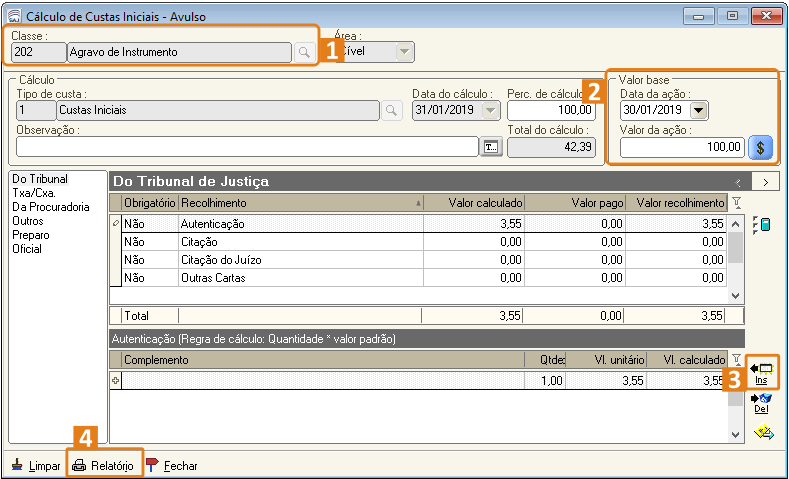Click the Limpar button
The width and height of the screenshot is (789, 479).
click(36, 465)
